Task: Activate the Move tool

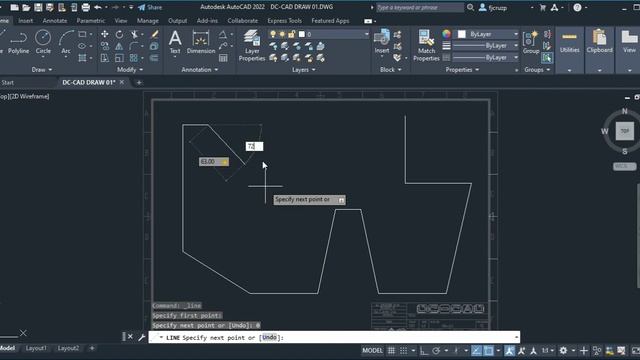Action: point(105,34)
